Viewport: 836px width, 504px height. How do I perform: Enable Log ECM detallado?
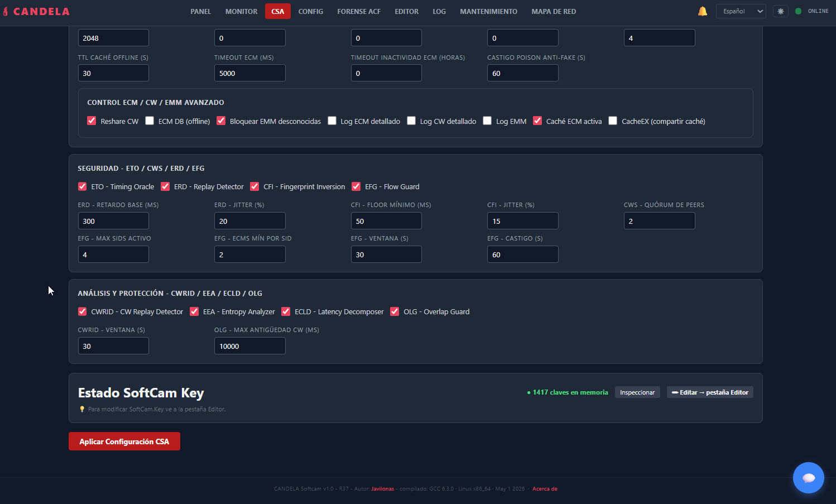(332, 121)
